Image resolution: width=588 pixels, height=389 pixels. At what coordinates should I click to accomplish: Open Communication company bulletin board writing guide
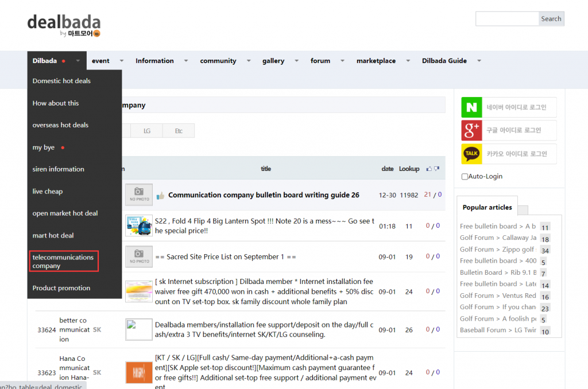264,195
